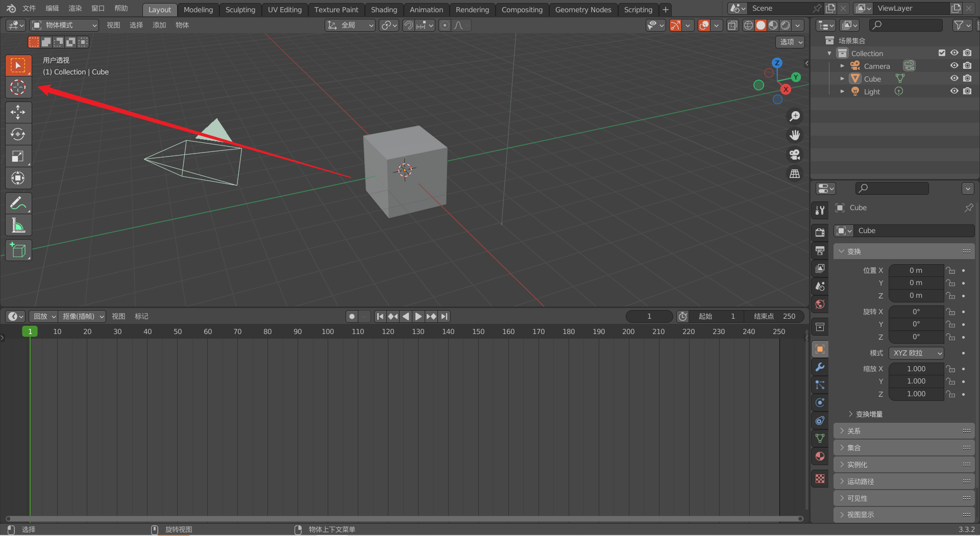This screenshot has width=980, height=536.
Task: Click the scale X value field
Action: pos(916,369)
